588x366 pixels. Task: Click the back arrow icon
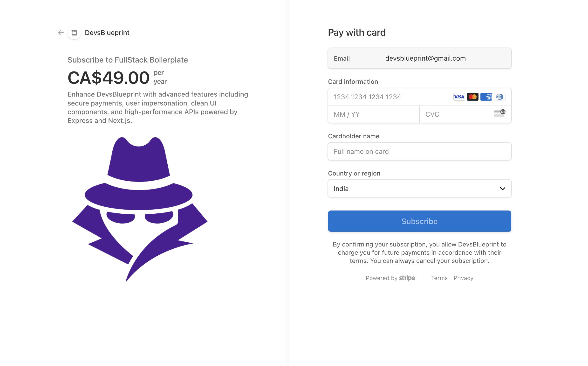(x=61, y=33)
